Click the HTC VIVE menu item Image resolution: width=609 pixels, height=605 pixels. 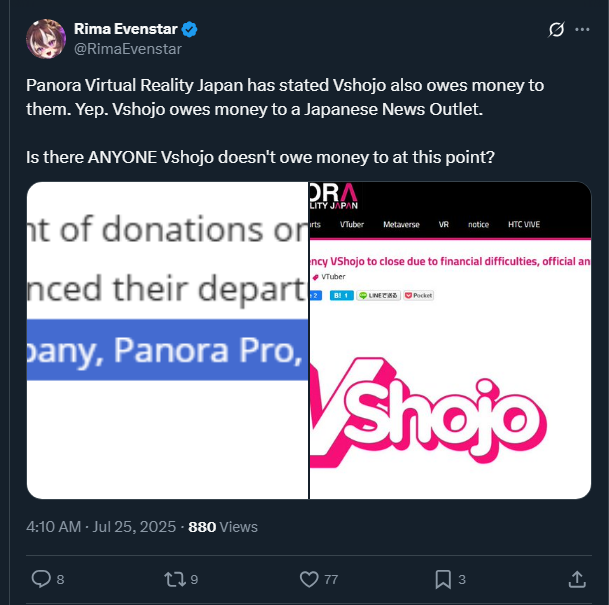click(x=524, y=224)
